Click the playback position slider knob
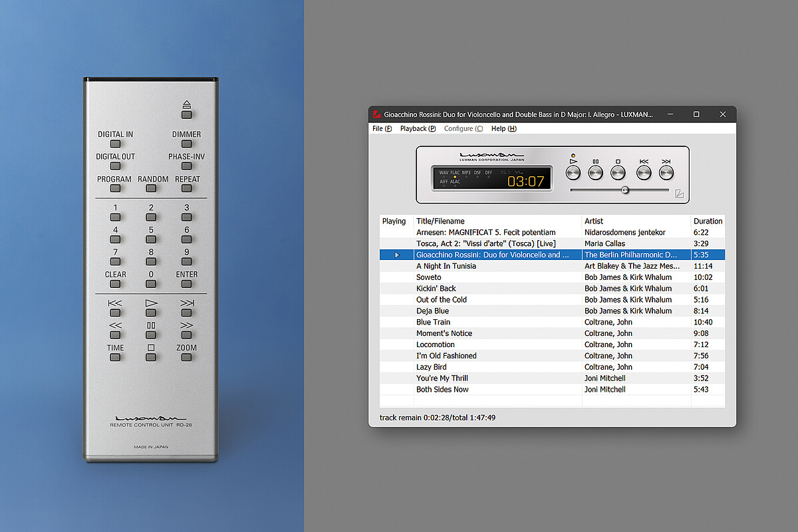 [625, 190]
